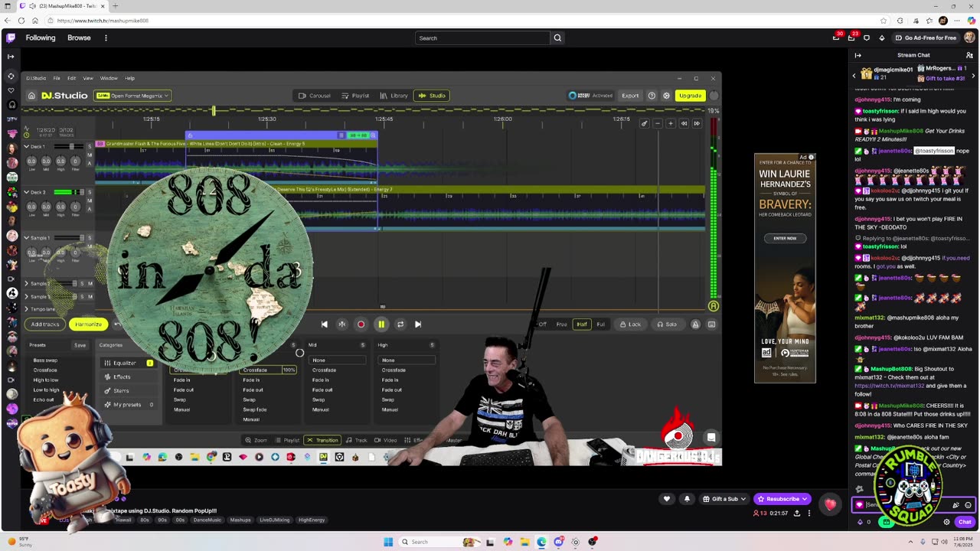The height and width of the screenshot is (551, 980).
Task: Open DJ.Studio settings gear icon
Action: point(666,96)
